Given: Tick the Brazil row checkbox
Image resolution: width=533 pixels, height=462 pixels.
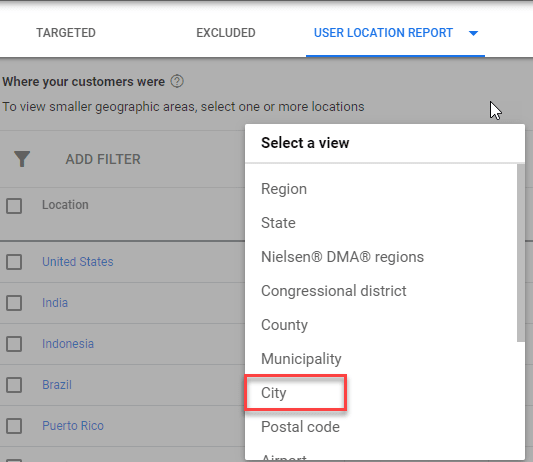Looking at the screenshot, I should tap(14, 385).
